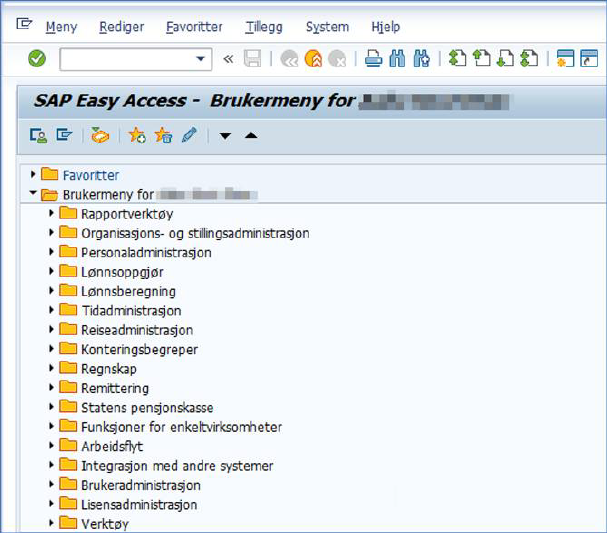Viewport: 607px width, 533px height.
Task: Click the Add to Favorites star icon
Action: point(137,135)
